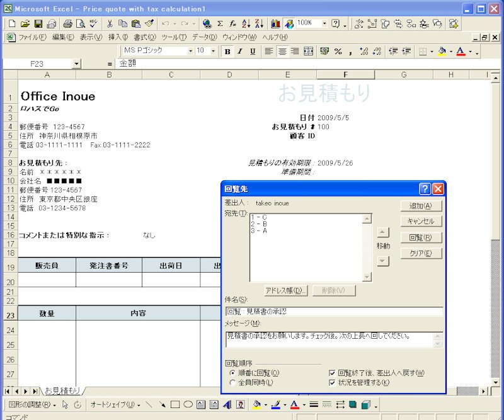504x420 pixels.
Task: Uncheck 状況を管理する checkbox
Action: click(332, 383)
